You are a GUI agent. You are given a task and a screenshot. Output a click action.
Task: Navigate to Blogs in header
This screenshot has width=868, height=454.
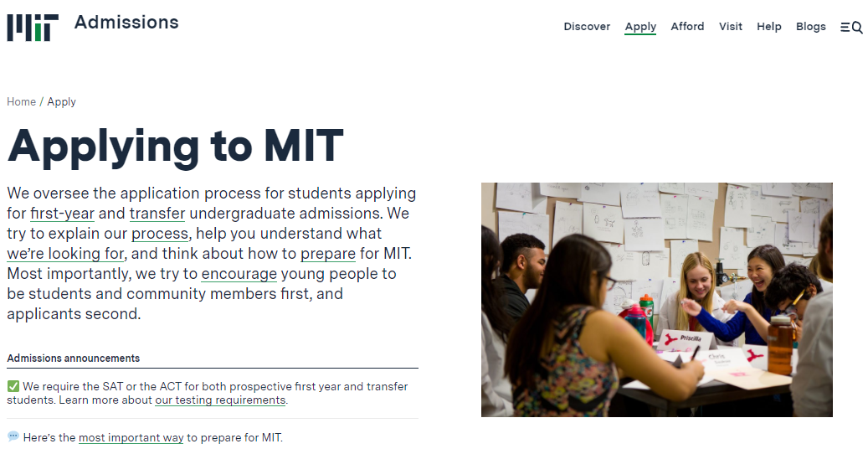[x=810, y=27]
